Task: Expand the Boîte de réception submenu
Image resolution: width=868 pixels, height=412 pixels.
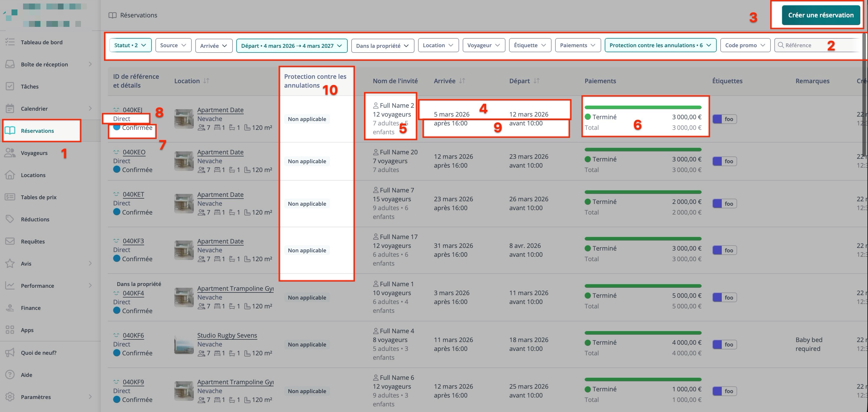Action: click(x=90, y=64)
